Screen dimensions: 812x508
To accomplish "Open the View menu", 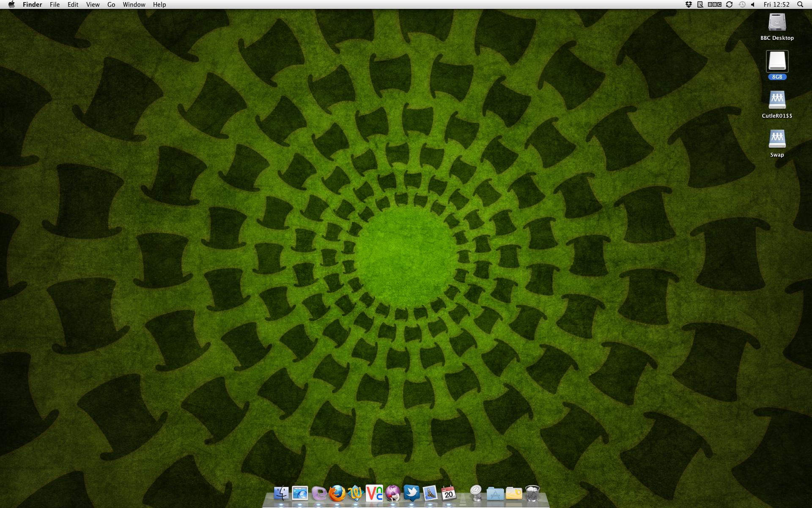I will pos(93,5).
